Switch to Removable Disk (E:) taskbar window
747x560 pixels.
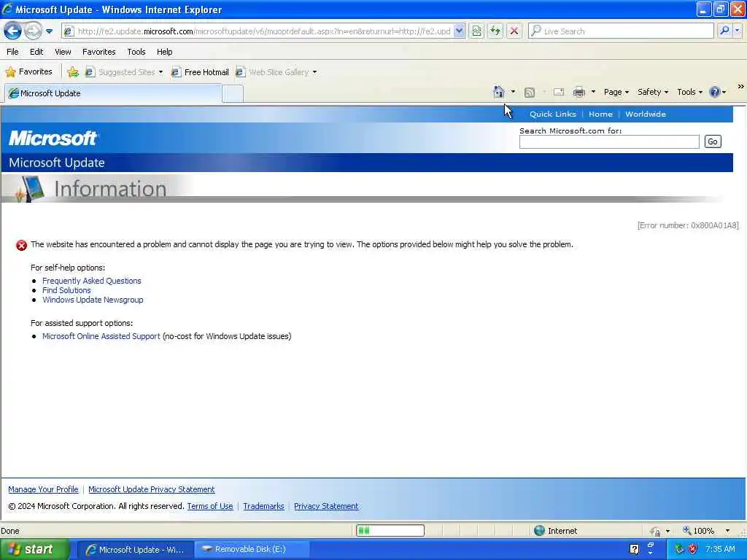[x=252, y=550]
